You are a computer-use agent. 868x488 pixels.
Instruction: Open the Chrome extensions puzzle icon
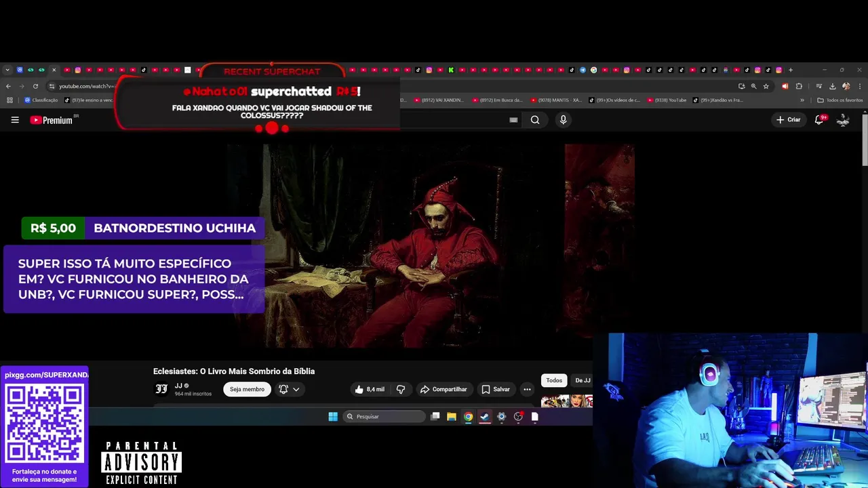pos(799,86)
